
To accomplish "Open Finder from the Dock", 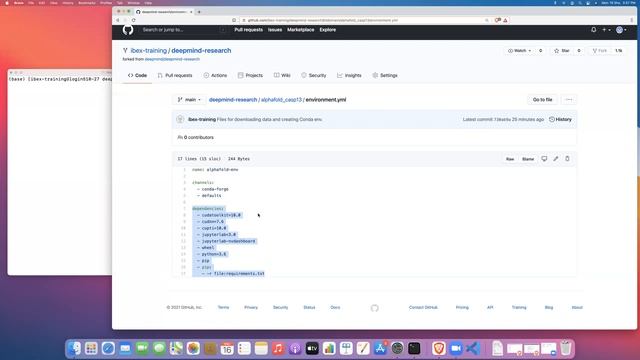I will click(74, 348).
